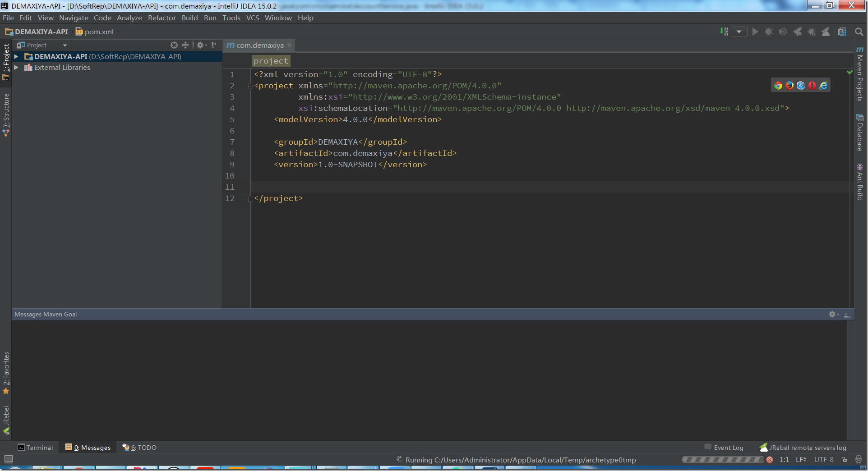Click the 1:1 cursor position indicator
This screenshot has height=471, width=868.
tap(785, 460)
